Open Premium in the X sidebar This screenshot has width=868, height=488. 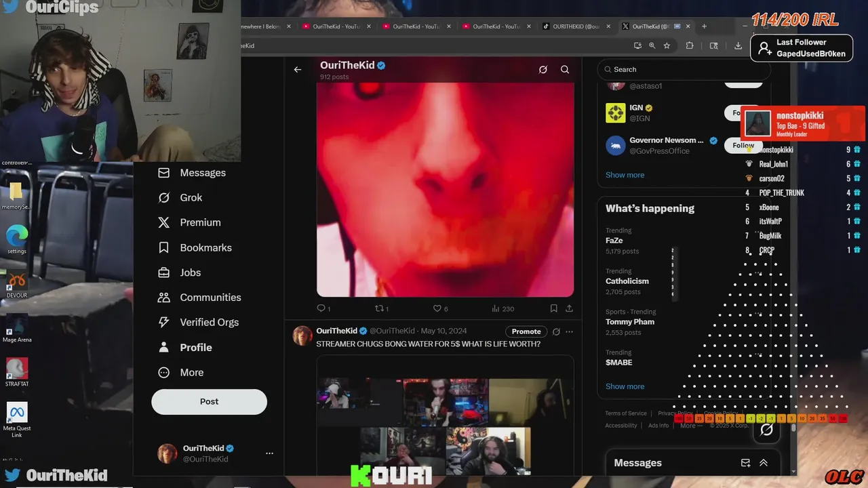[189, 222]
